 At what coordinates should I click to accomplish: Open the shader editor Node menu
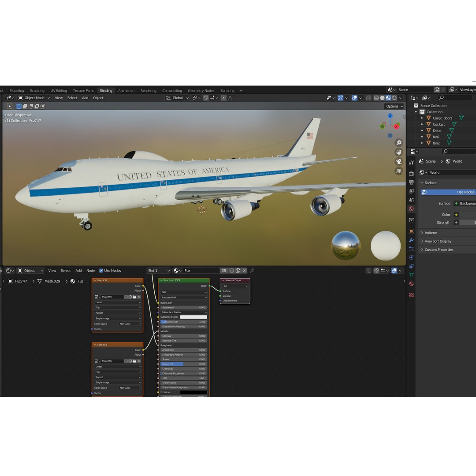coord(90,271)
